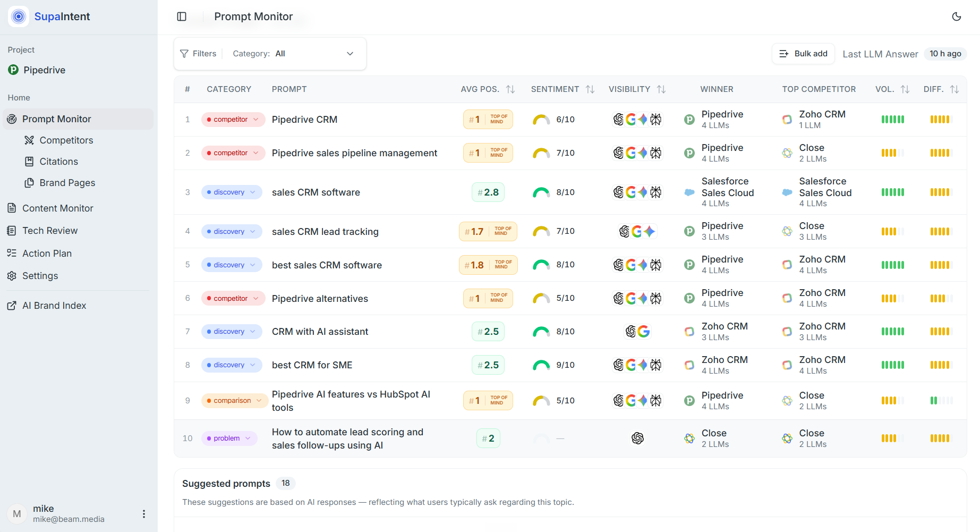Click the Filters button
This screenshot has height=532, width=980.
point(198,54)
